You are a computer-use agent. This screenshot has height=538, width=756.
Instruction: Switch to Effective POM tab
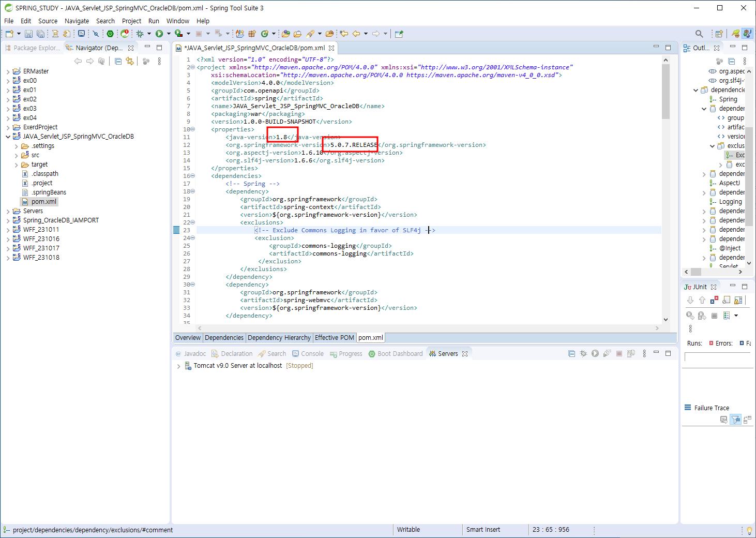click(335, 338)
